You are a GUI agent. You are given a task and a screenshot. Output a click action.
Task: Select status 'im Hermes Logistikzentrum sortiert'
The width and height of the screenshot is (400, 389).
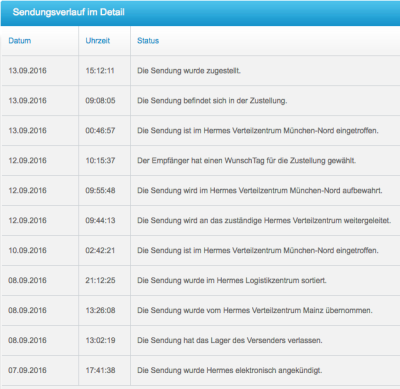click(232, 281)
